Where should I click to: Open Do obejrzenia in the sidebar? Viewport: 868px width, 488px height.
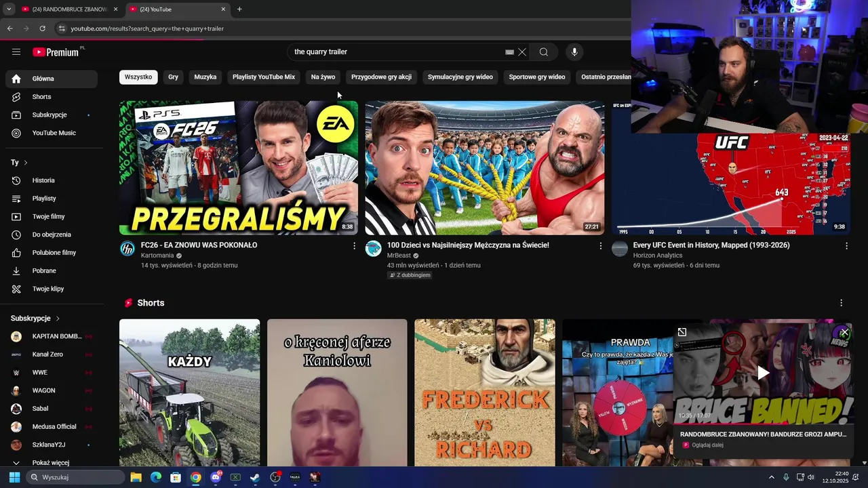52,235
